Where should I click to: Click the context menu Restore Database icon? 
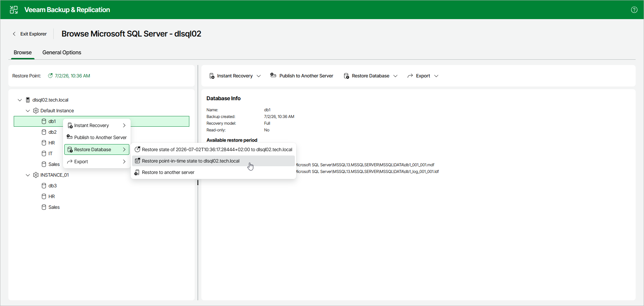coord(70,149)
